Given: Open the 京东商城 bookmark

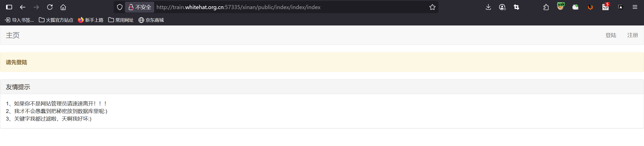Looking at the screenshot, I should 151,20.
